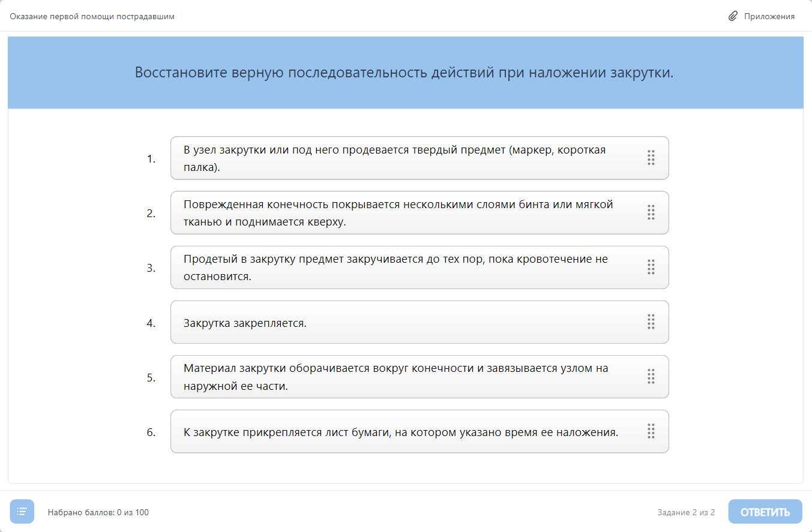Click drag handle of 'Закрутка закрепляется' row
812x532 pixels.
point(651,322)
